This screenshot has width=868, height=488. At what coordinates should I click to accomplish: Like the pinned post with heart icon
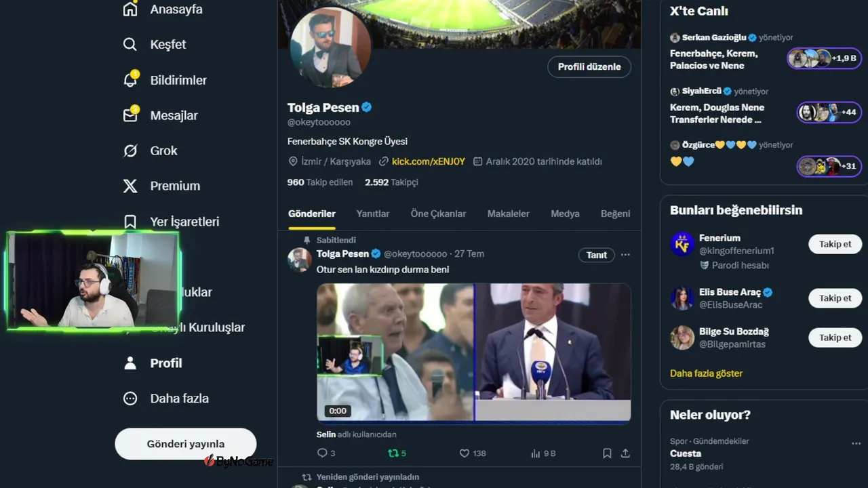coord(465,453)
